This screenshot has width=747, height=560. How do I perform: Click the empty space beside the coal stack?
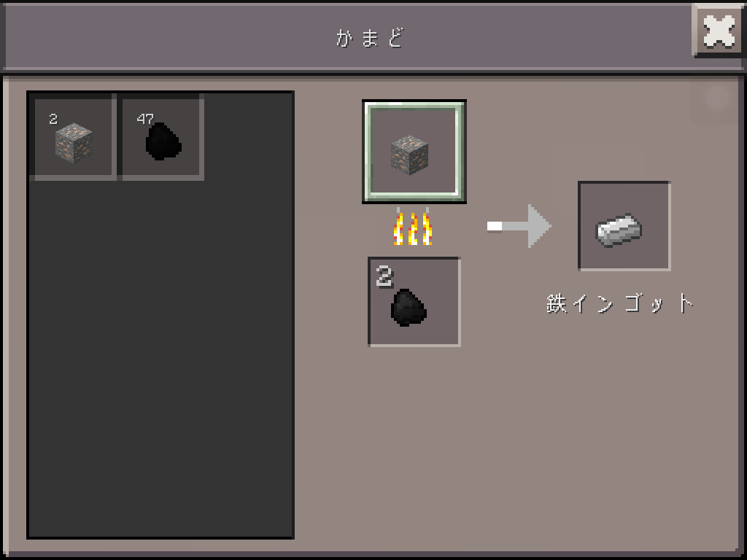[x=249, y=137]
